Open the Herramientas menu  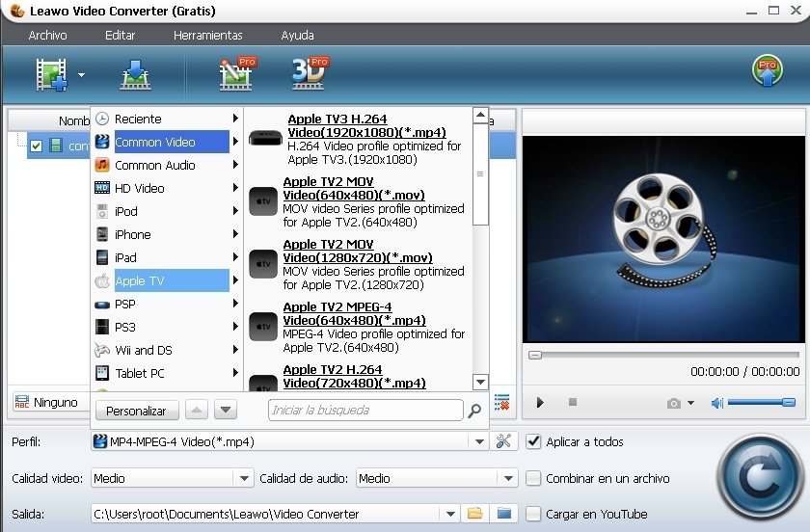coord(207,35)
